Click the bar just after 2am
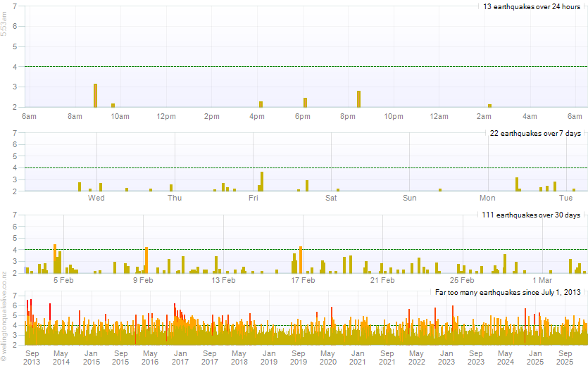 (489, 106)
